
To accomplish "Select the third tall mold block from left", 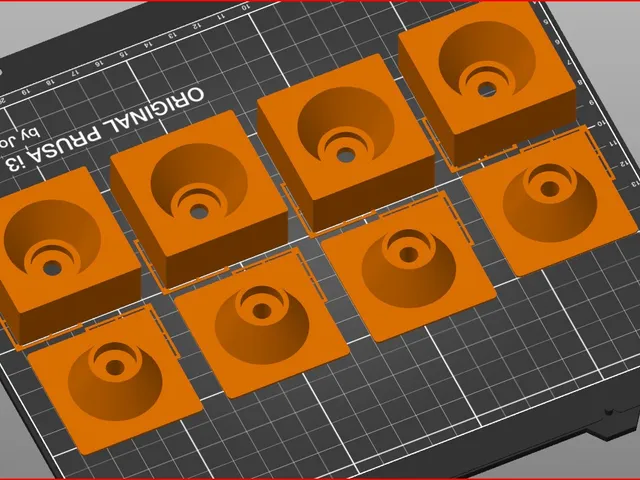I will point(346,141).
